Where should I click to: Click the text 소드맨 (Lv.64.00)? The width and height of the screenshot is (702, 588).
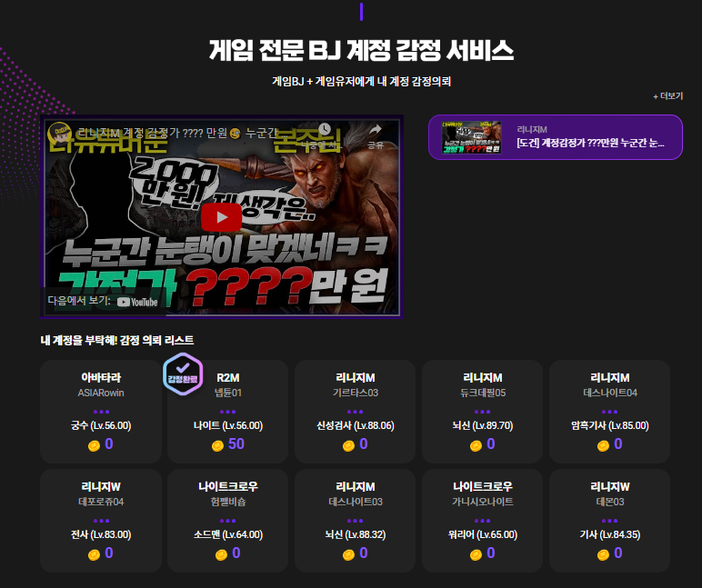(228, 534)
